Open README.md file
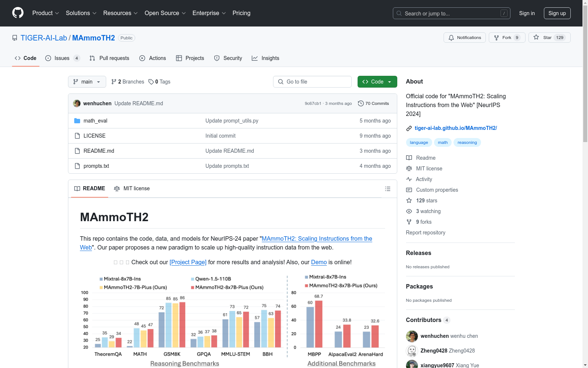The width and height of the screenshot is (588, 368). point(99,151)
